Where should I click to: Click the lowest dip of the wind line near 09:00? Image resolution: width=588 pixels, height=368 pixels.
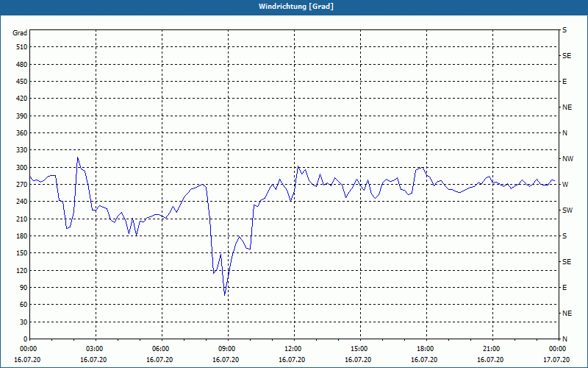pyautogui.click(x=225, y=295)
